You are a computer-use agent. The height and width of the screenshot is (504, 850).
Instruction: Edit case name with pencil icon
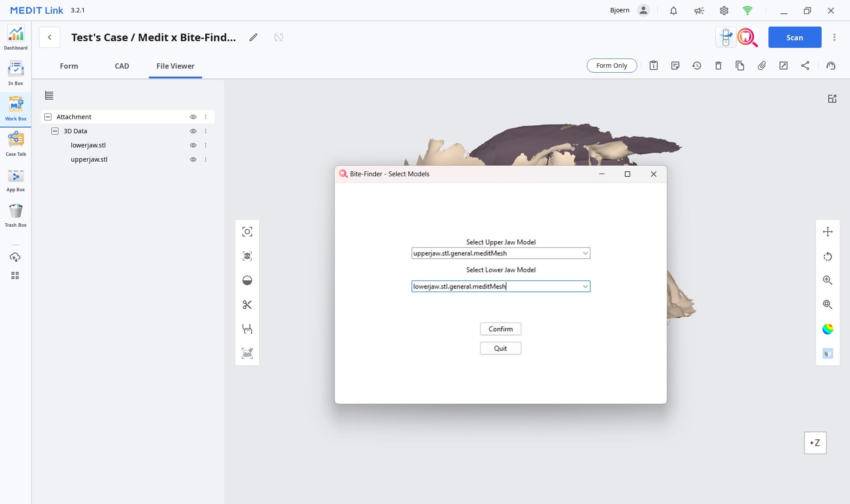[x=253, y=37]
